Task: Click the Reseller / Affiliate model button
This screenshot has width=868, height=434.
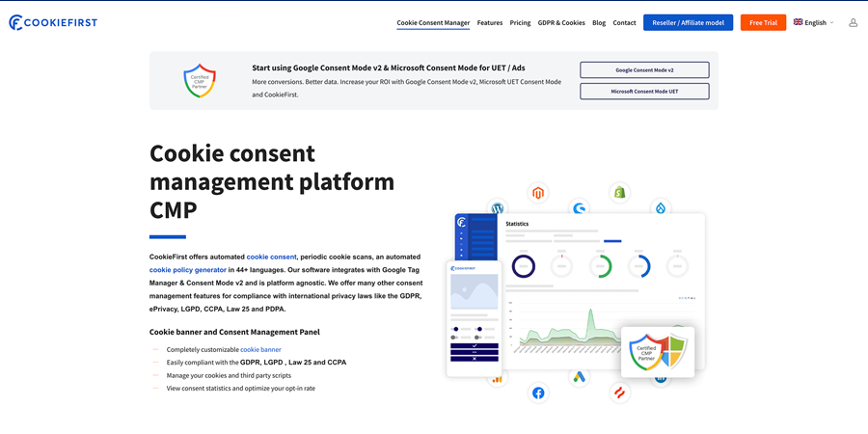Action: pyautogui.click(x=688, y=22)
